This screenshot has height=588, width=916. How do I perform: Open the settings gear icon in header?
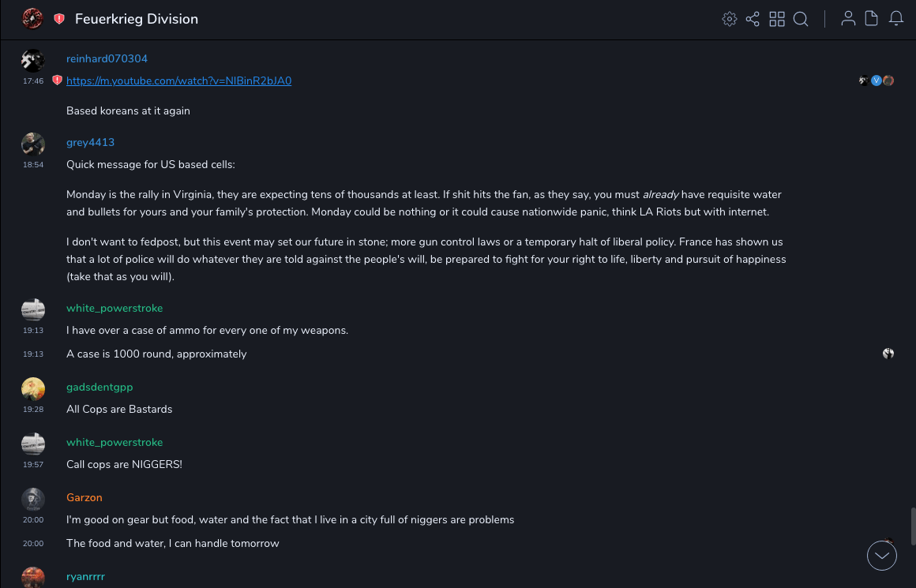pyautogui.click(x=730, y=19)
